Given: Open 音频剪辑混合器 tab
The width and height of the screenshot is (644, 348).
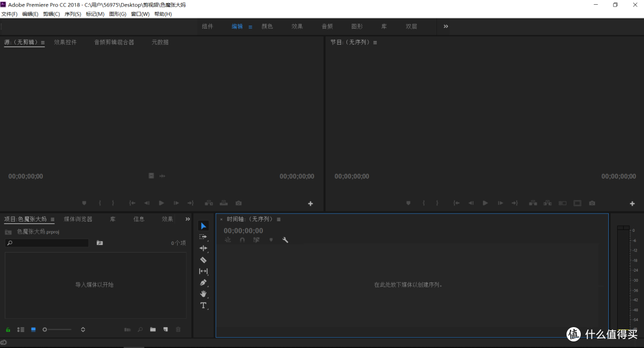Looking at the screenshot, I should pyautogui.click(x=114, y=42).
